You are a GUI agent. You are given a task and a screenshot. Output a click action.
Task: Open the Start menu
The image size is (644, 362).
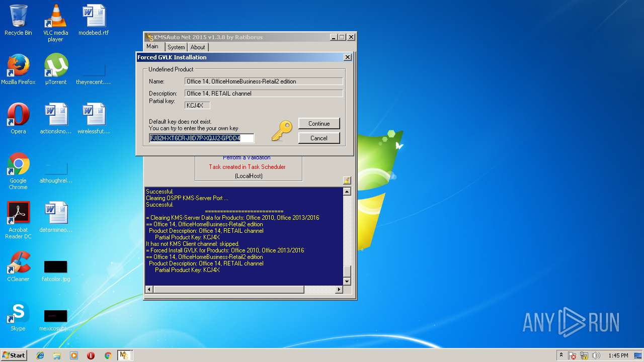point(14,355)
